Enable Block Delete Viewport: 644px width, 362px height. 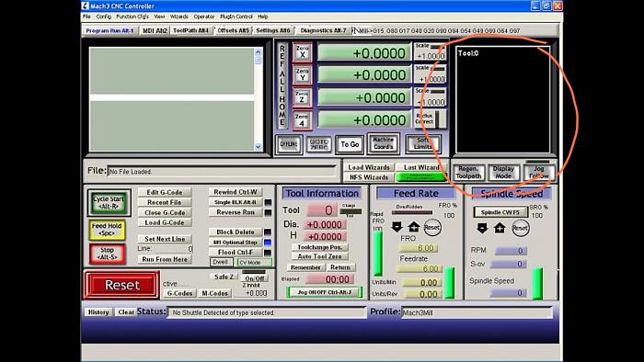(235, 232)
